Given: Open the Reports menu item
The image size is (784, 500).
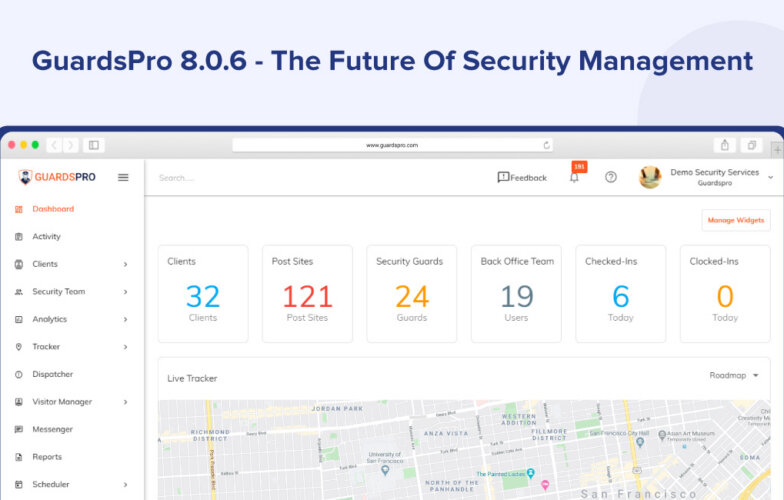Looking at the screenshot, I should pyautogui.click(x=47, y=456).
